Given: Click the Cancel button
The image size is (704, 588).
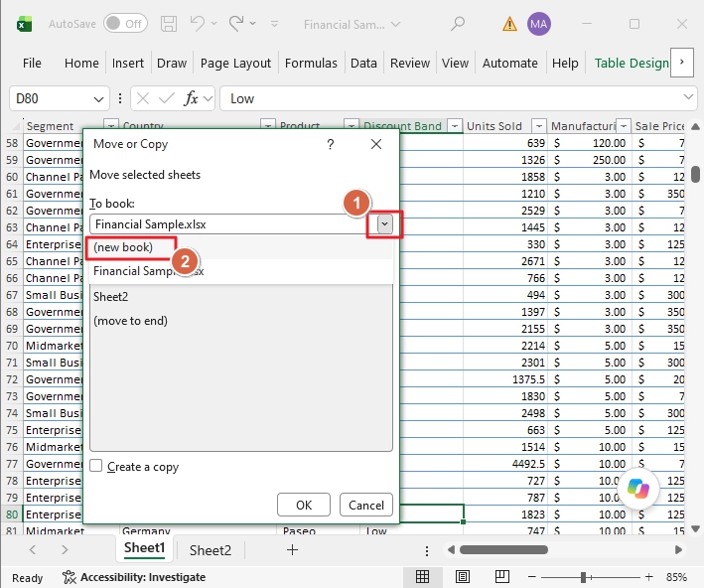Looking at the screenshot, I should point(366,505).
